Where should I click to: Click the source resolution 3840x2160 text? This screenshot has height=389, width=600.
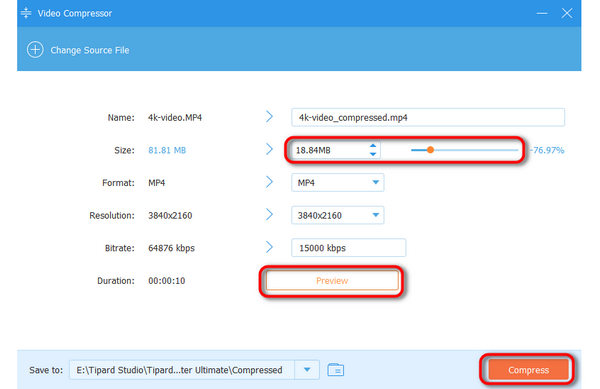pos(170,215)
